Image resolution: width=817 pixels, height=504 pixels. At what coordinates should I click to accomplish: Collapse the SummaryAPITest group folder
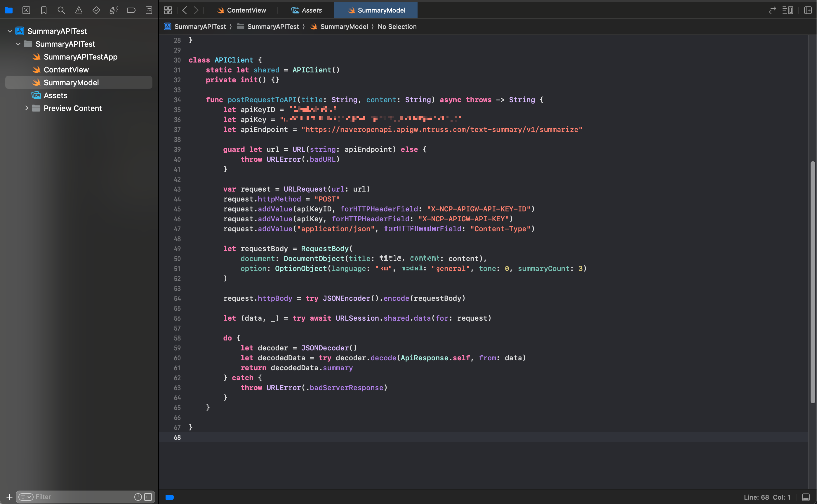click(x=18, y=44)
